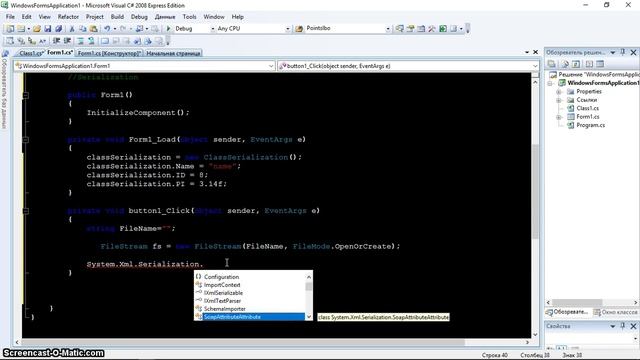This screenshot has height=360, width=640.
Task: Collapse the Form1() constructor outline block
Action: point(25,95)
